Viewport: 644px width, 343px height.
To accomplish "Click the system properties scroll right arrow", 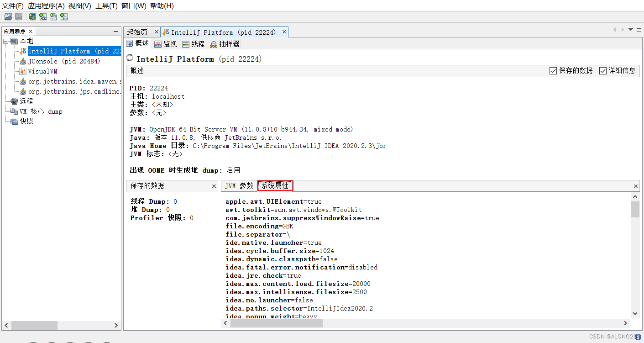I will point(627,323).
